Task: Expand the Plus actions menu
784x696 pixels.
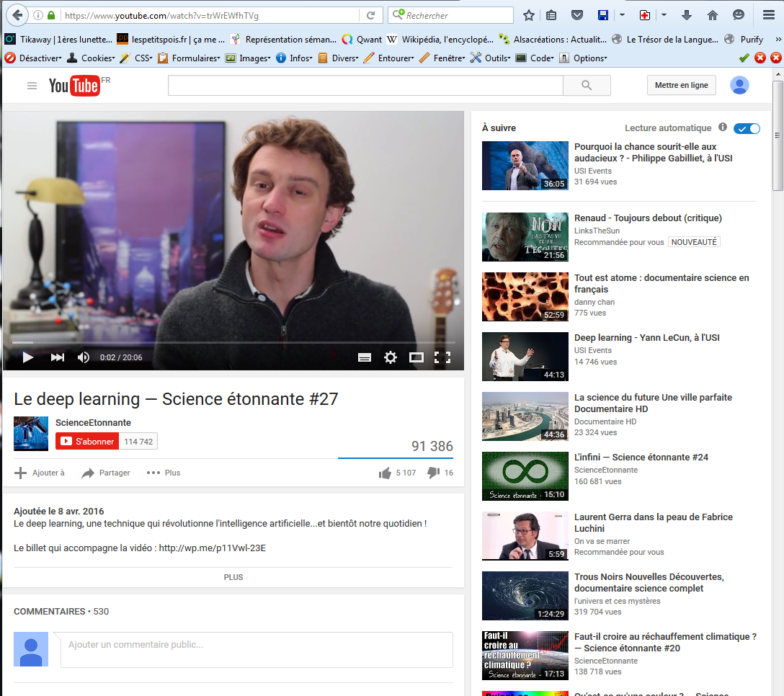Action: (x=163, y=473)
